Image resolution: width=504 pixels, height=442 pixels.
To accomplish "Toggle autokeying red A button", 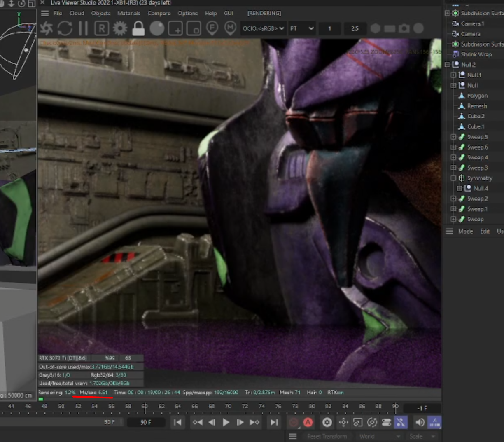I will pyautogui.click(x=308, y=422).
